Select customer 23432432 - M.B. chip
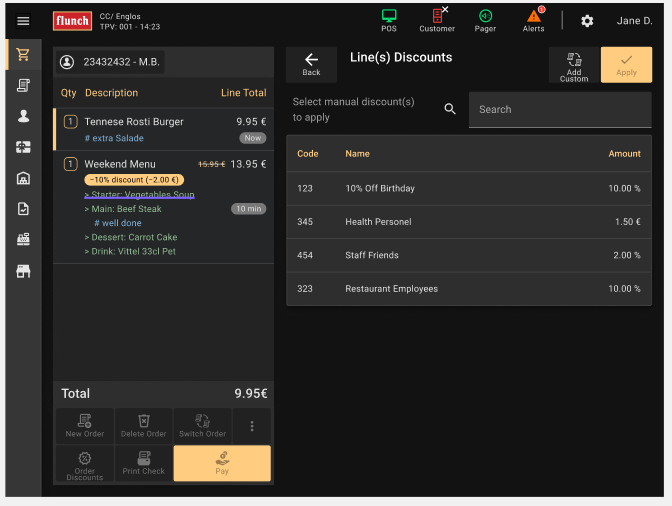The width and height of the screenshot is (672, 506). (x=110, y=62)
